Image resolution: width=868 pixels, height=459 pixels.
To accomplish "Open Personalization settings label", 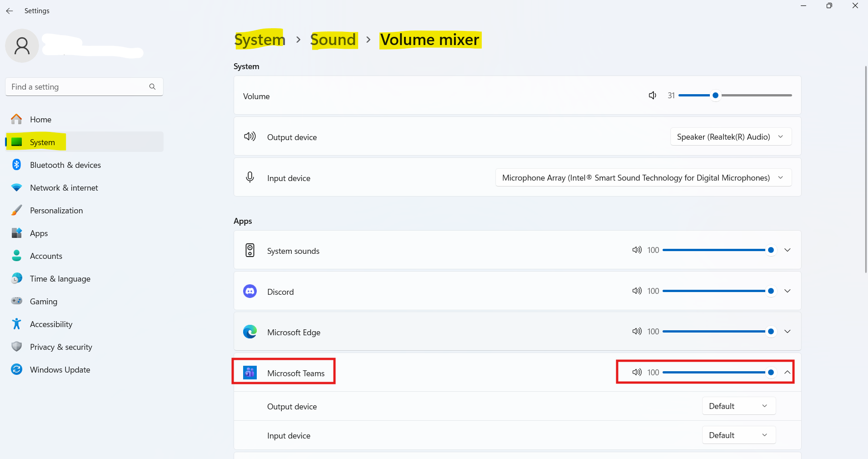I will [x=56, y=210].
